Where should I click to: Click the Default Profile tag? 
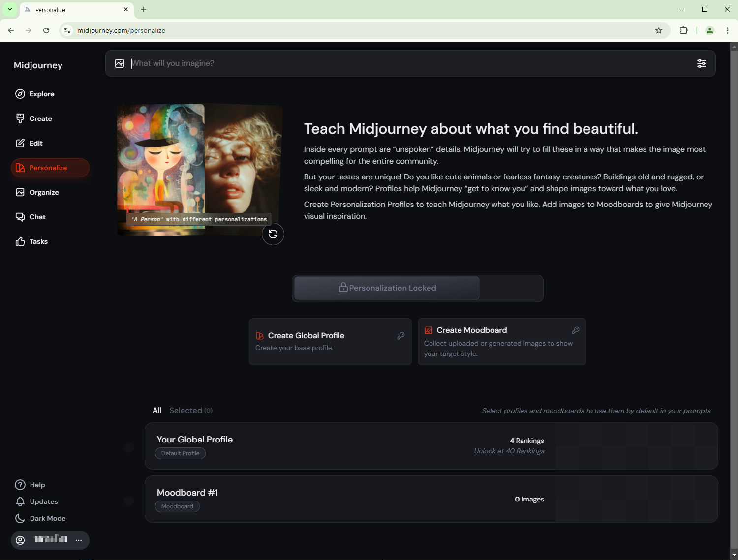click(180, 453)
